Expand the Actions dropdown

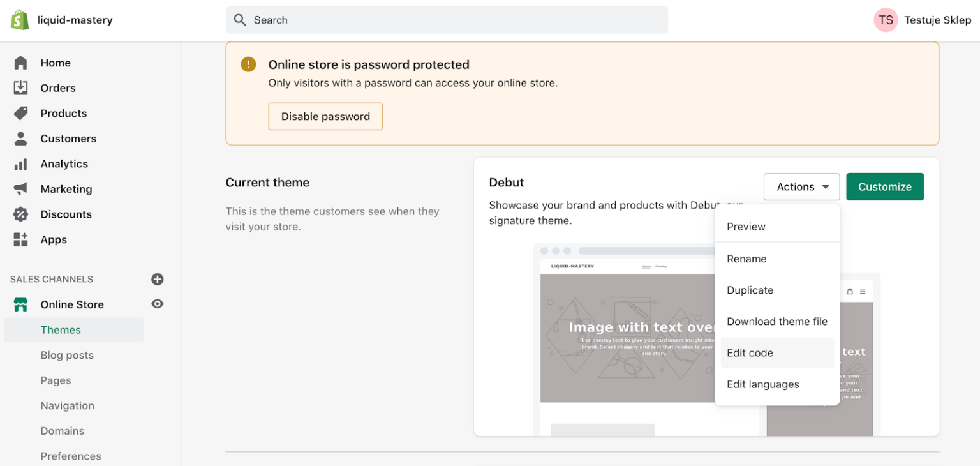[802, 186]
